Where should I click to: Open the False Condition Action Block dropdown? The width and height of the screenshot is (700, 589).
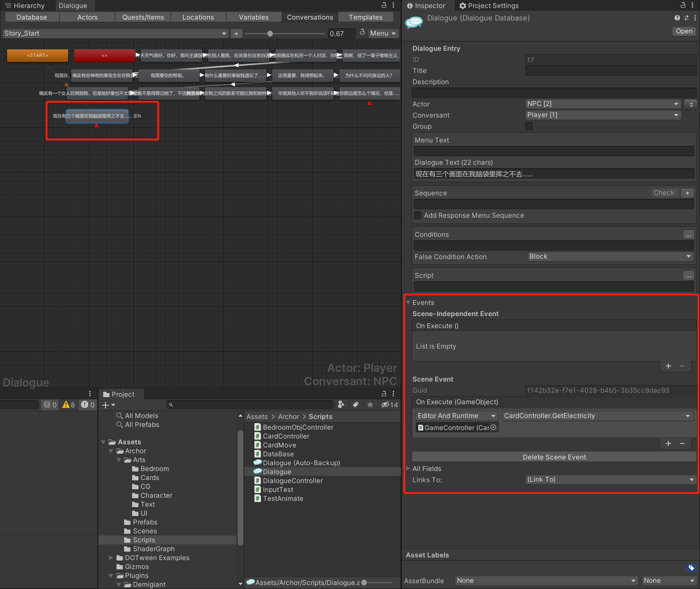(611, 256)
